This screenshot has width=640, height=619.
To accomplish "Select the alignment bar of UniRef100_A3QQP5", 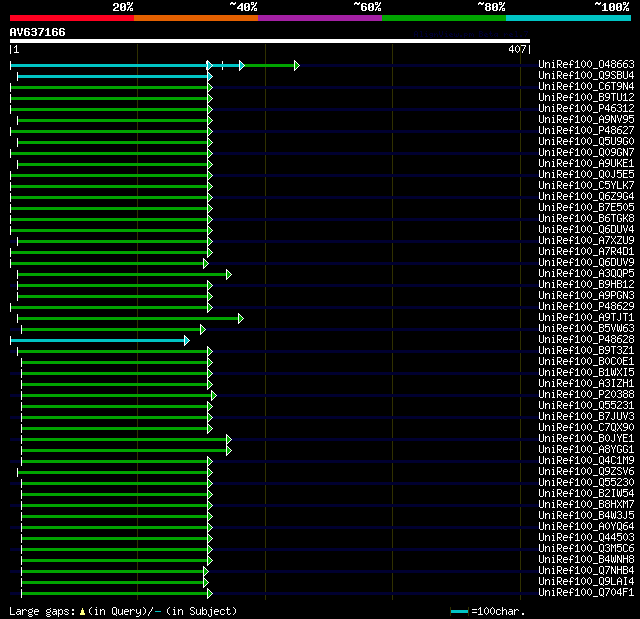I will point(124,275).
